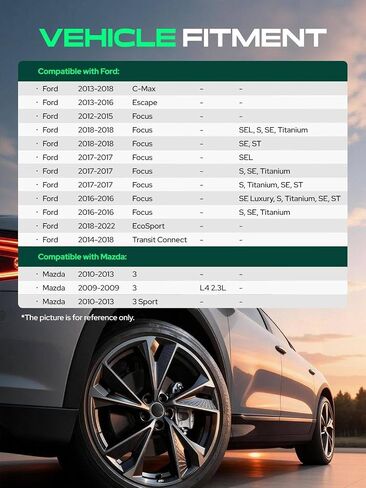This screenshot has height=488, width=366.
Task: Select the 'Escape' model cell
Action: coord(145,103)
